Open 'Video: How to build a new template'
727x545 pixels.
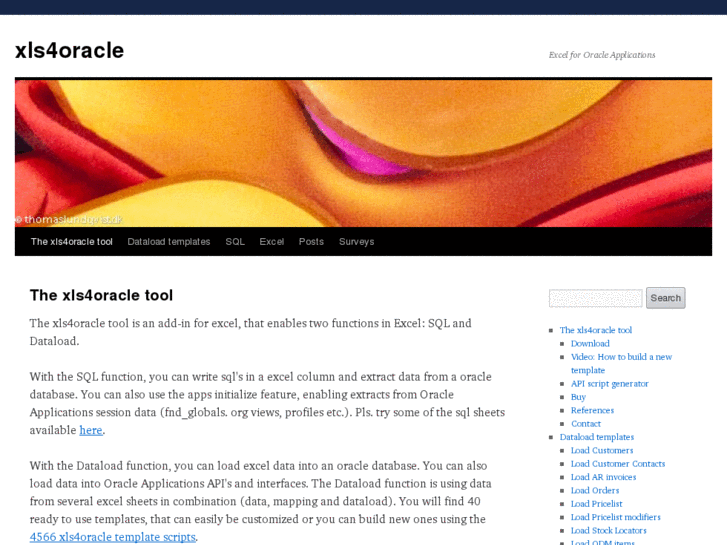coord(621,363)
